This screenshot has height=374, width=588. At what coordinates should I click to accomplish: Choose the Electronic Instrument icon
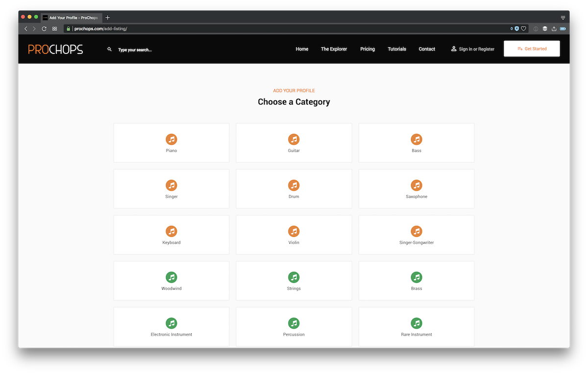171,323
